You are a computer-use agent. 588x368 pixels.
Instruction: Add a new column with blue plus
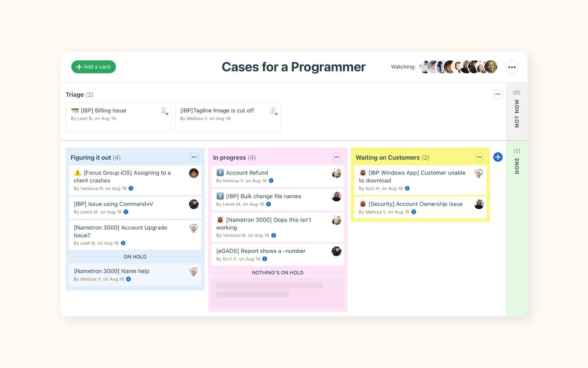[498, 157]
